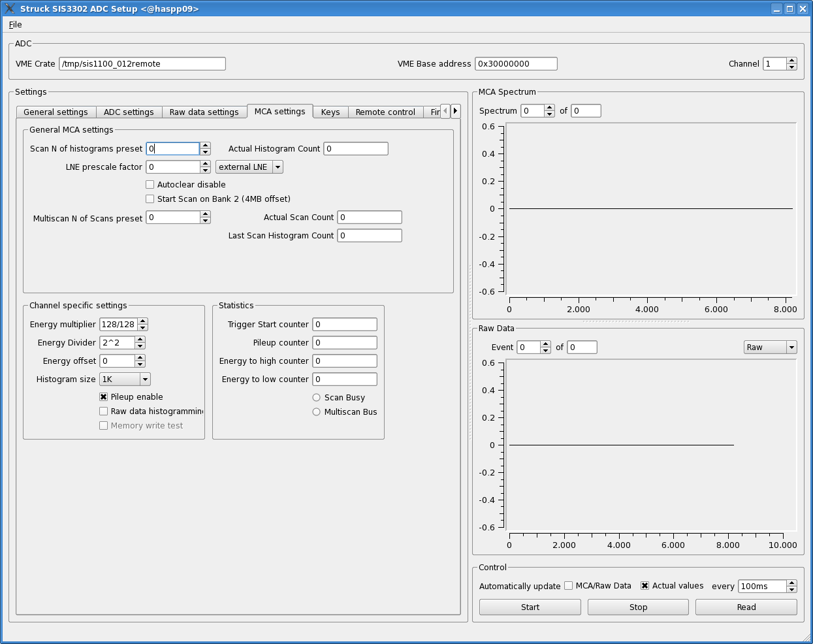The height and width of the screenshot is (644, 813).
Task: Click the Spectrum total 'of' field
Action: pos(586,111)
